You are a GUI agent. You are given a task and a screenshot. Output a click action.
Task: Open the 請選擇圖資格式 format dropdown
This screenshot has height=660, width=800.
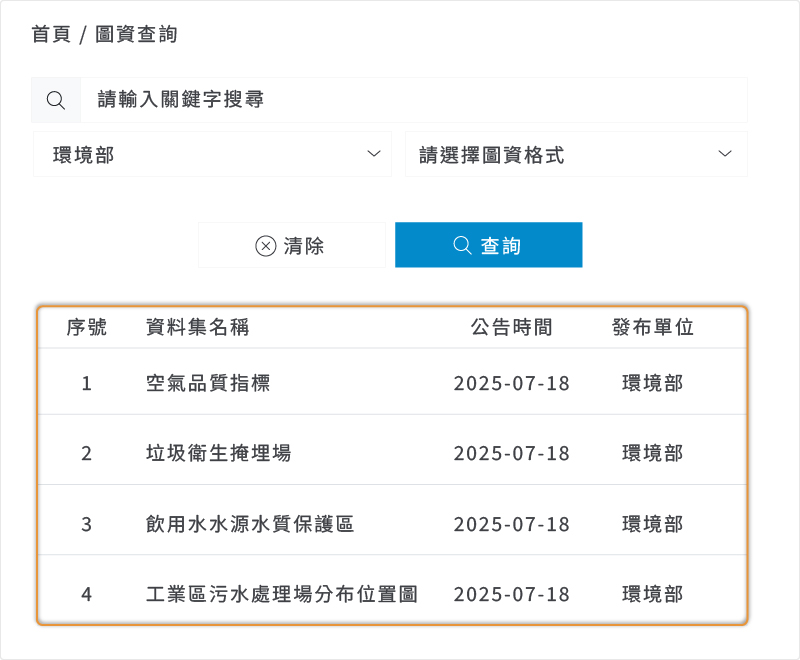point(577,154)
